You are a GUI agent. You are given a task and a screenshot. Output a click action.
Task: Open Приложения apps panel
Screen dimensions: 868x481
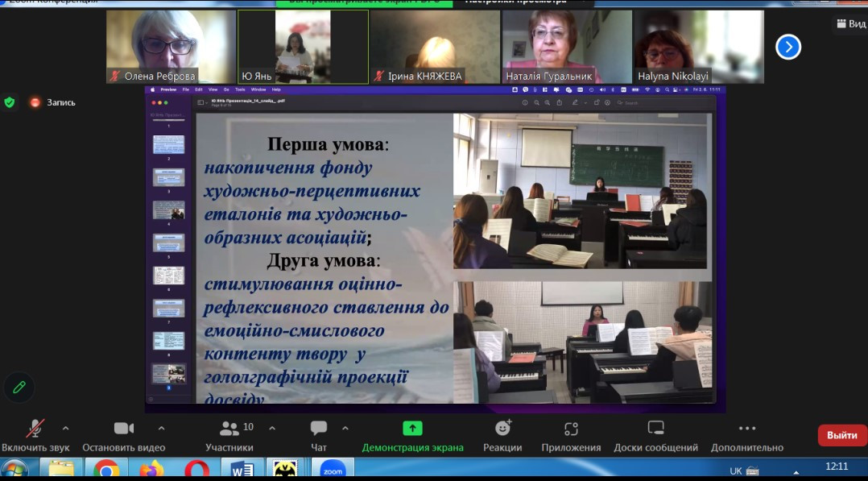572,436
